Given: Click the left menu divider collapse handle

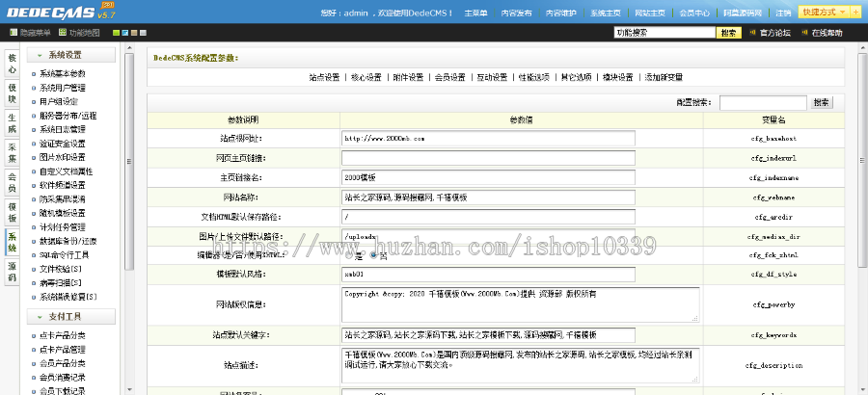Looking at the screenshot, I should pyautogui.click(x=129, y=162).
